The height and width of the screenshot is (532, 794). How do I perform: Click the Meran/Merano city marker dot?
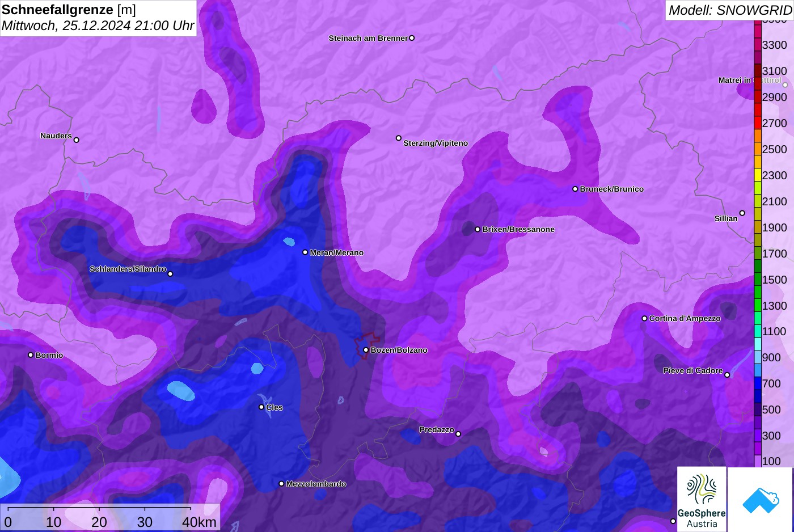(305, 252)
